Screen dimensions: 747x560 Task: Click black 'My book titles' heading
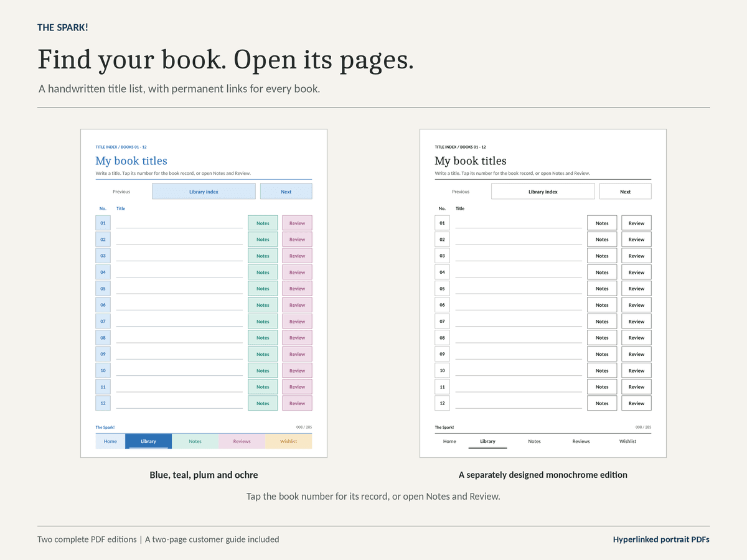(471, 161)
